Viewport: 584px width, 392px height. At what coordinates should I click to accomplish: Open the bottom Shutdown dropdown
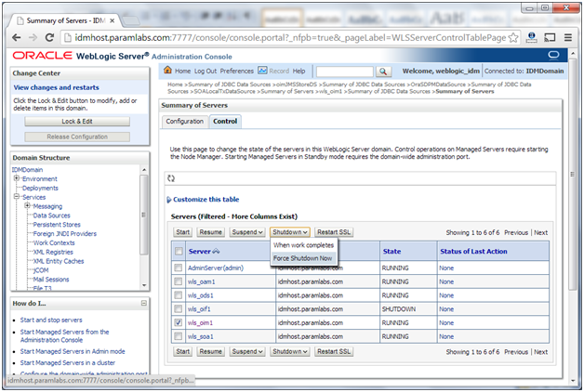pyautogui.click(x=290, y=351)
